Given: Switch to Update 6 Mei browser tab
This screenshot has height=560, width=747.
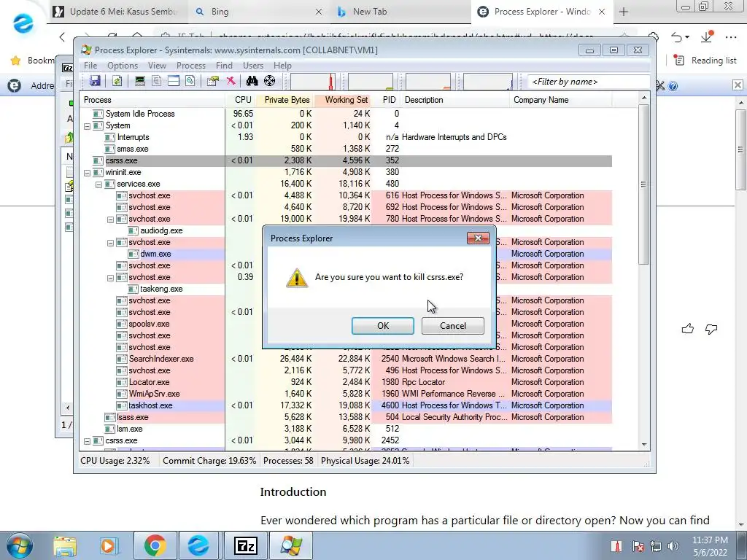Looking at the screenshot, I should point(117,12).
